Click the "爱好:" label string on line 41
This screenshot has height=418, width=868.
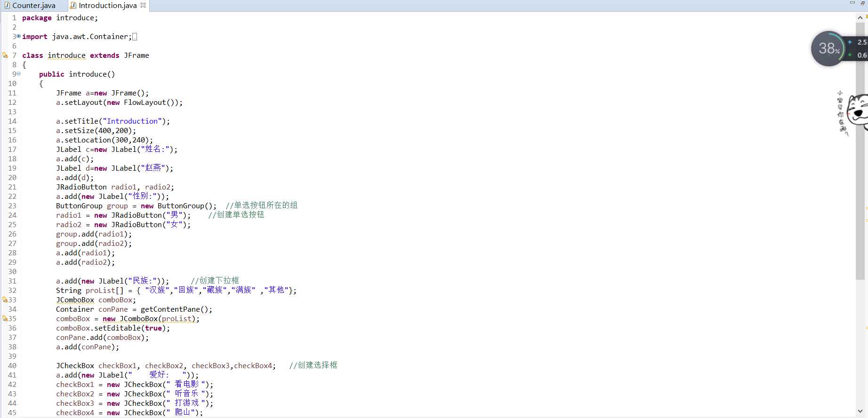click(158, 375)
